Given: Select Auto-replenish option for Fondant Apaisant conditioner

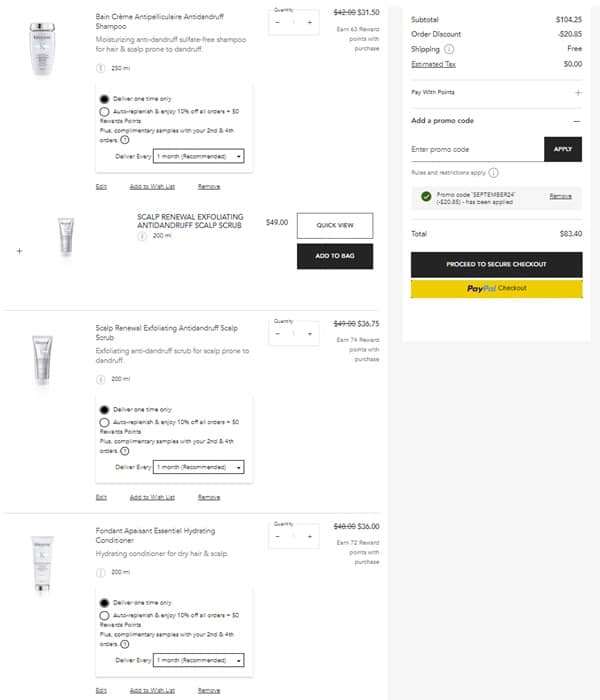Looking at the screenshot, I should click(x=105, y=617).
